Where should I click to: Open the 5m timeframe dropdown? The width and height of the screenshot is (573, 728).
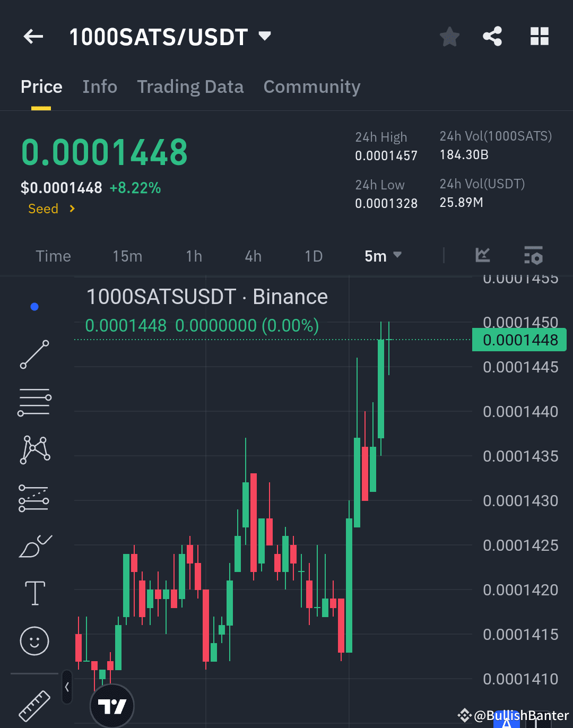[x=383, y=256]
